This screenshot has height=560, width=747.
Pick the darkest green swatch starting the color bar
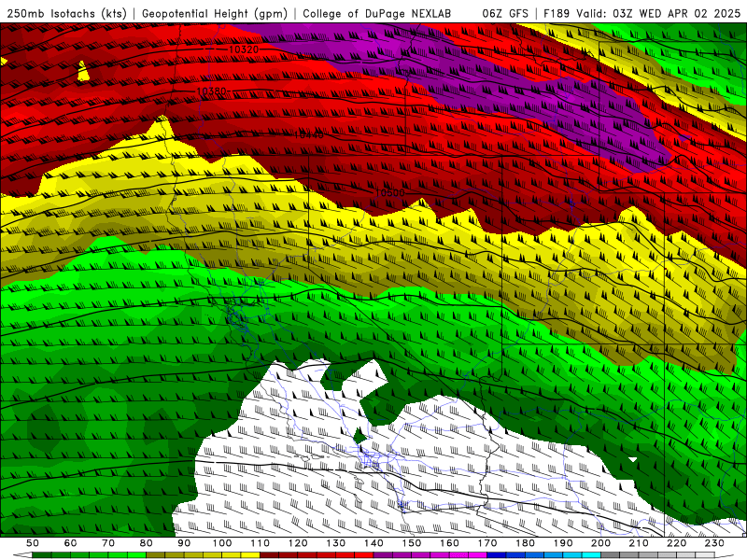click(x=42, y=555)
